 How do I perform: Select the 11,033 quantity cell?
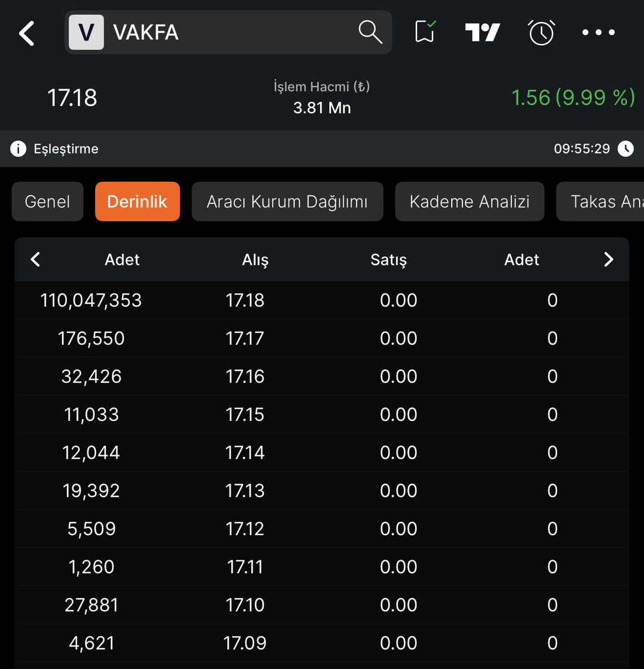pyautogui.click(x=91, y=415)
